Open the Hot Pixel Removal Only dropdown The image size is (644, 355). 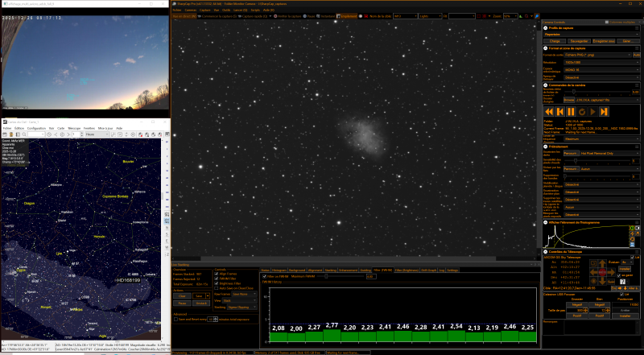coord(609,153)
